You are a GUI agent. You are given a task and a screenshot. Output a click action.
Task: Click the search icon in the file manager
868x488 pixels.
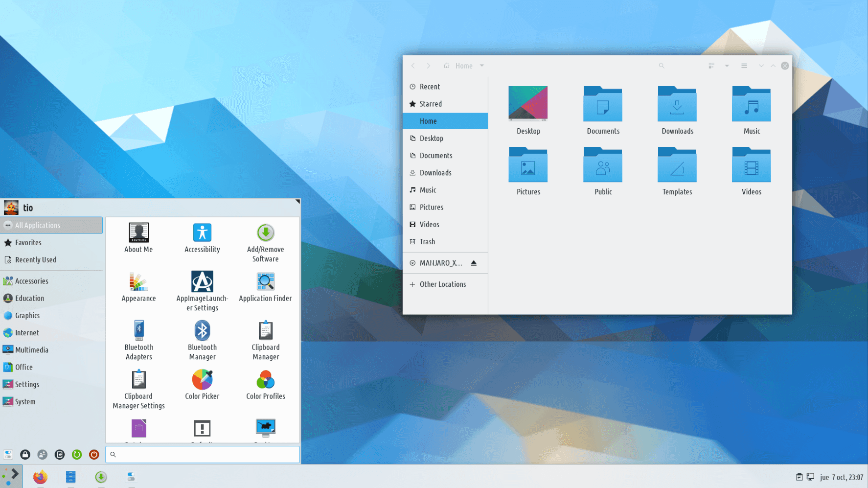coord(662,66)
